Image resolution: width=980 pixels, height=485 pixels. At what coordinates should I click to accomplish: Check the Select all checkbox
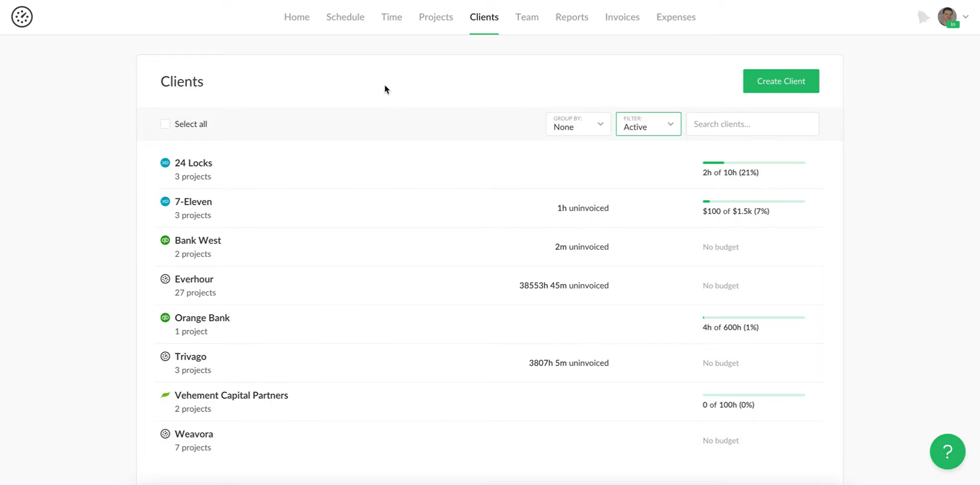[x=165, y=124]
